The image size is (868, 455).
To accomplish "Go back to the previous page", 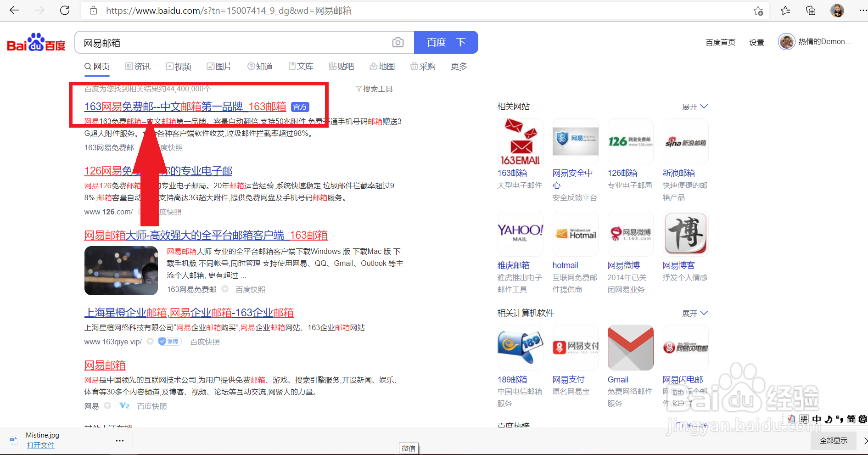I will pyautogui.click(x=14, y=10).
